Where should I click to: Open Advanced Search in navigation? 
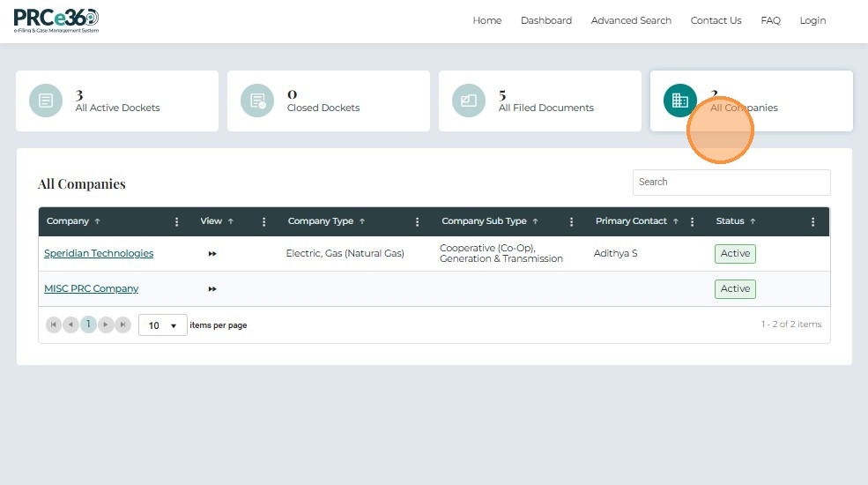tap(631, 20)
